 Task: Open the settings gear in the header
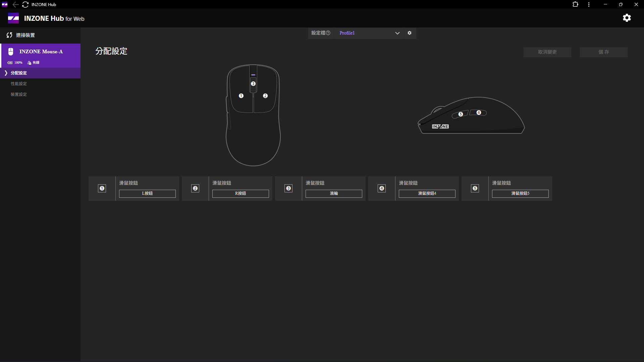click(x=627, y=18)
